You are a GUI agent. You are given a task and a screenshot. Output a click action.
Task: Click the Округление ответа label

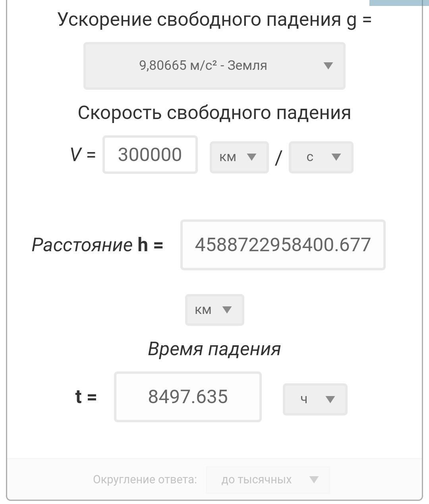pyautogui.click(x=145, y=480)
